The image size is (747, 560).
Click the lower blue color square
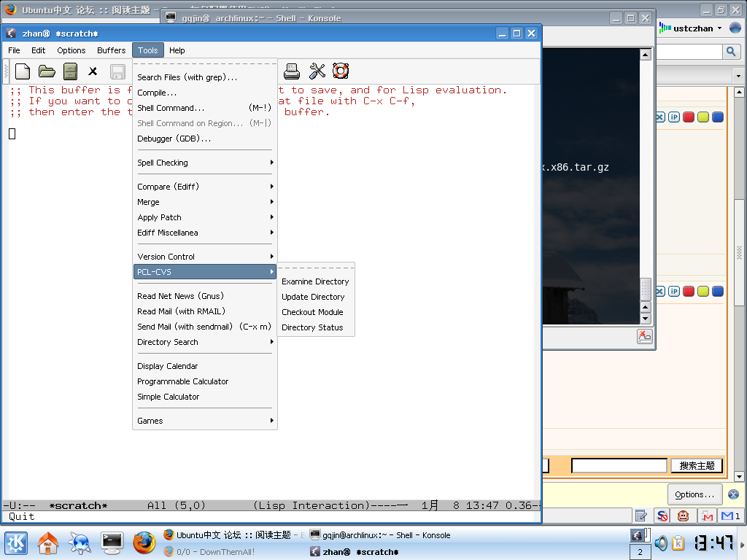(718, 292)
